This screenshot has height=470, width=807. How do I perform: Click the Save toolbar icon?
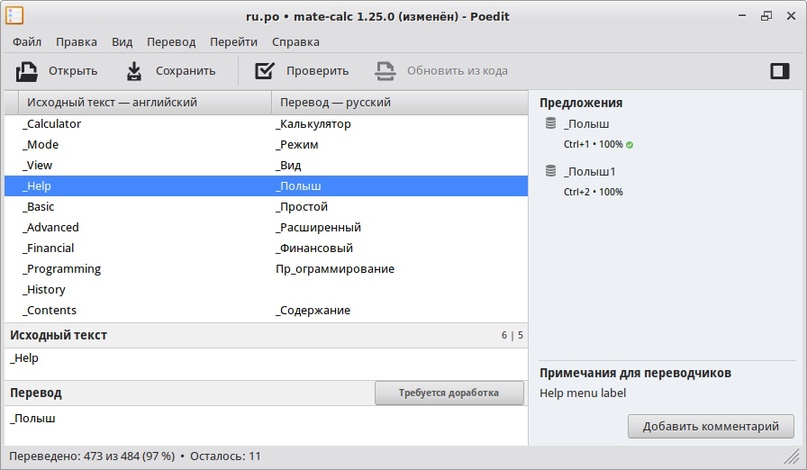coord(134,71)
